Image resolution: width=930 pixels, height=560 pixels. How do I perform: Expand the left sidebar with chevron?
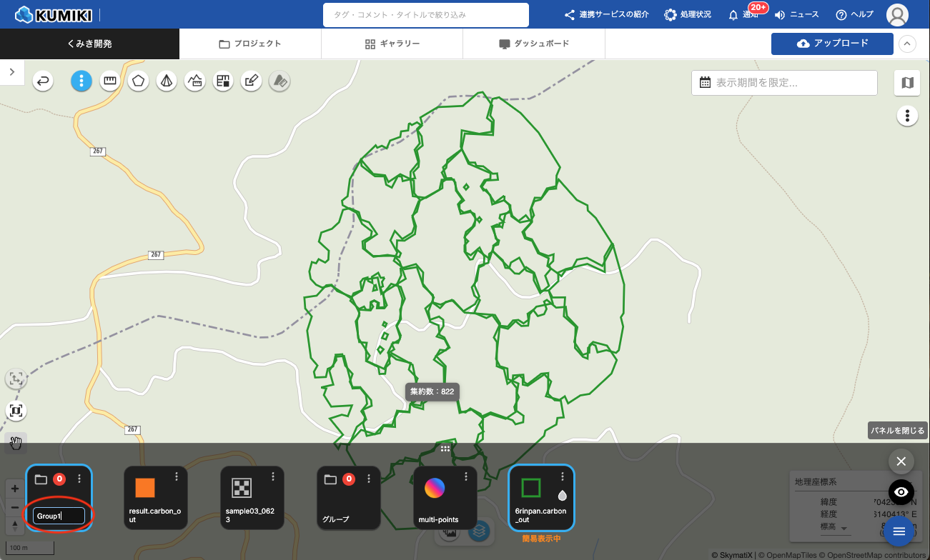(12, 71)
